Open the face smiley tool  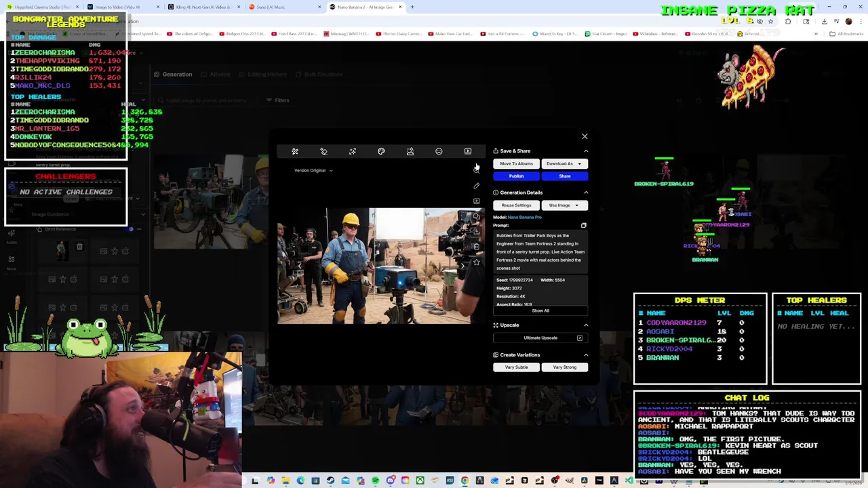click(x=439, y=151)
